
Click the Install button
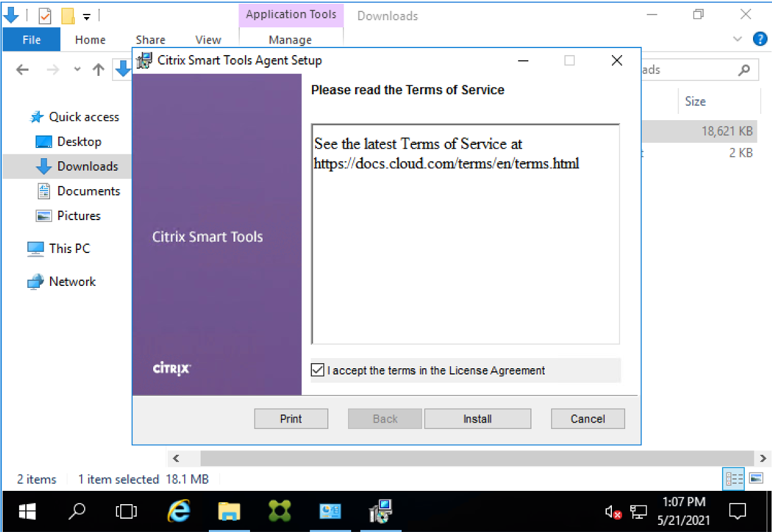point(477,419)
